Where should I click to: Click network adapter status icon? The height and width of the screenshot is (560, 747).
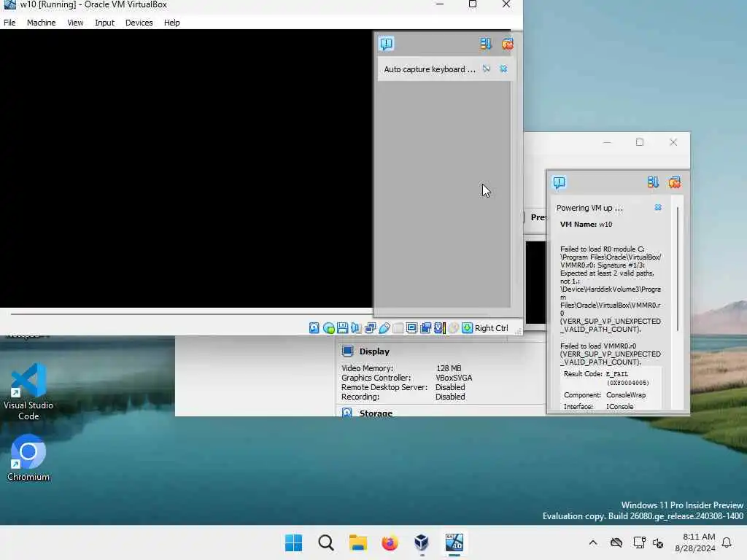pyautogui.click(x=370, y=328)
